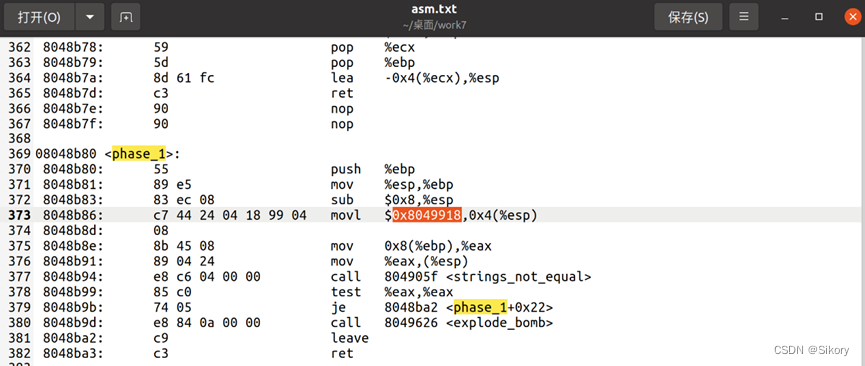
Task: Click '%esp,%ebp' operand on line 371
Action: pyautogui.click(x=419, y=184)
